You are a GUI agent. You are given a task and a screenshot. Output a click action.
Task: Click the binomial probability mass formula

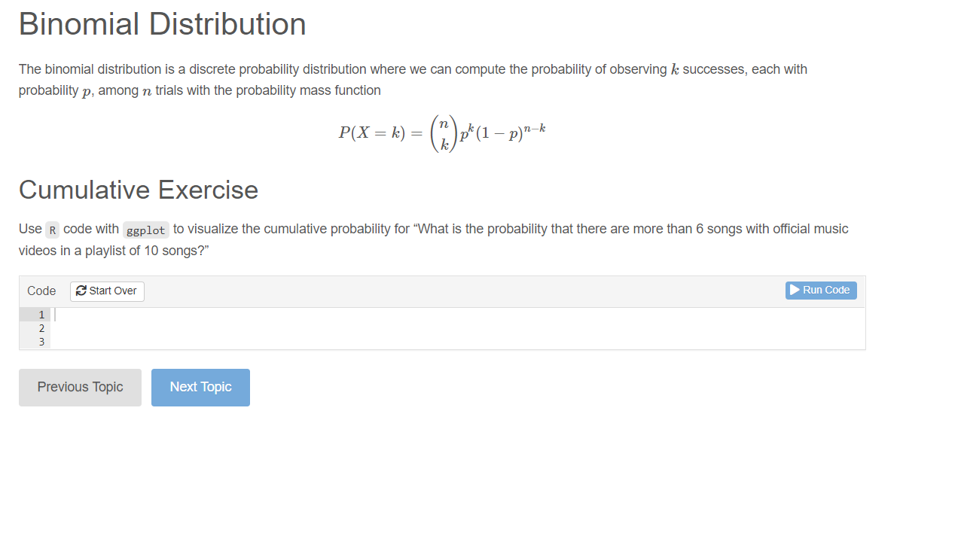441,132
